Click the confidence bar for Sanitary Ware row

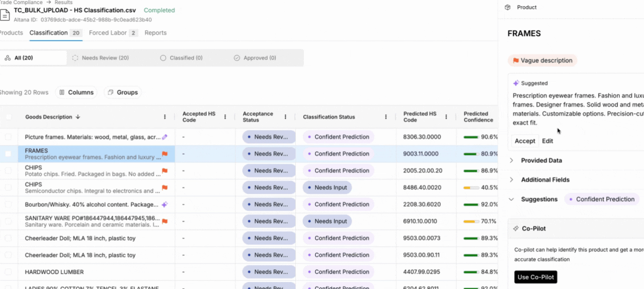(471, 221)
